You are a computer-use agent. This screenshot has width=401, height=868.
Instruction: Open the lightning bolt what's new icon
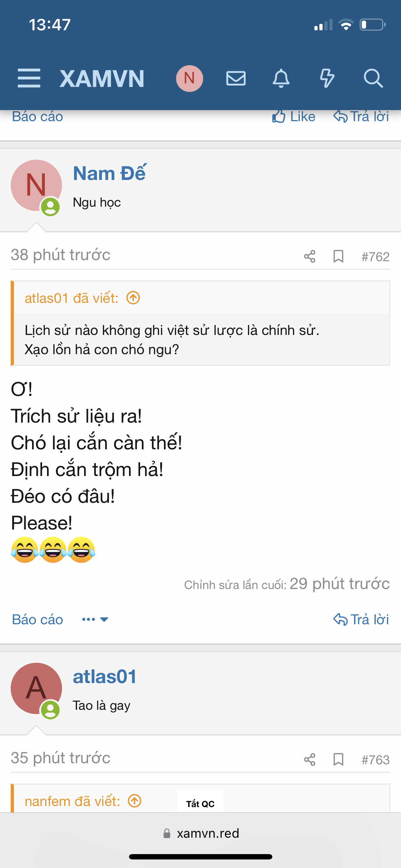pos(327,78)
